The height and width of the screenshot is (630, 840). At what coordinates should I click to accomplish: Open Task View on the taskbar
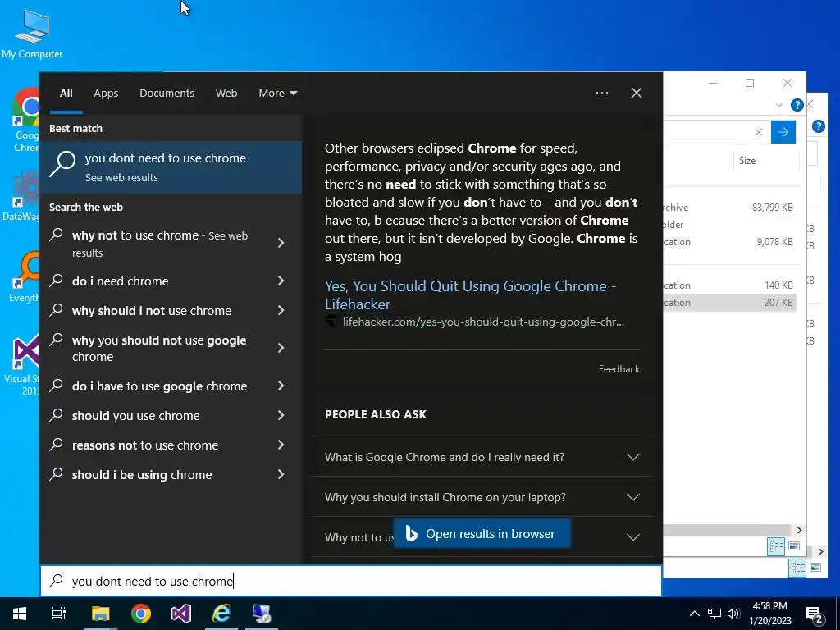59,614
